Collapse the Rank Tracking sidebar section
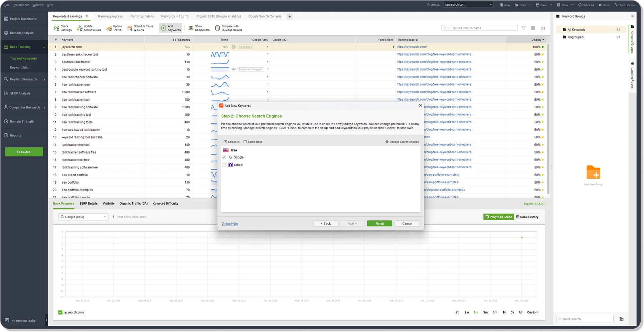 [x=44, y=47]
